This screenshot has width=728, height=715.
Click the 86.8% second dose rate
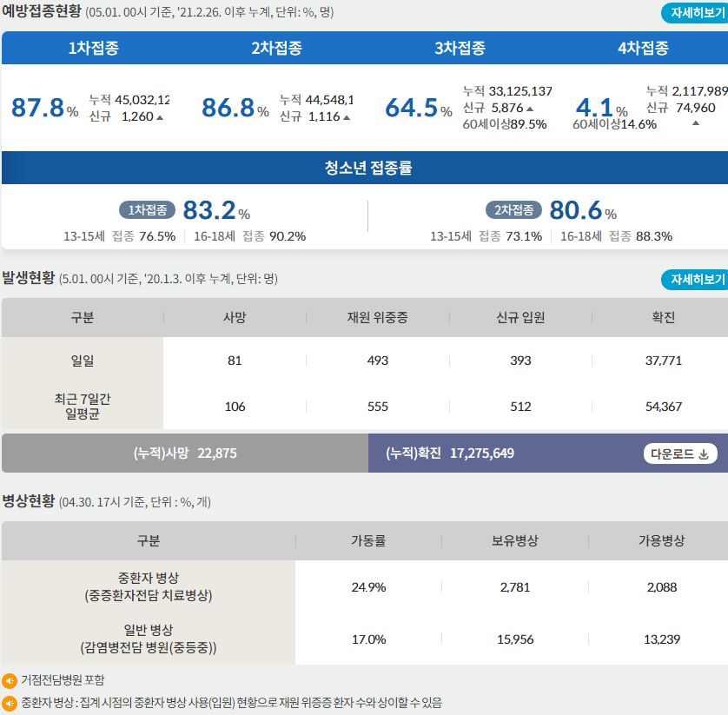click(x=235, y=108)
